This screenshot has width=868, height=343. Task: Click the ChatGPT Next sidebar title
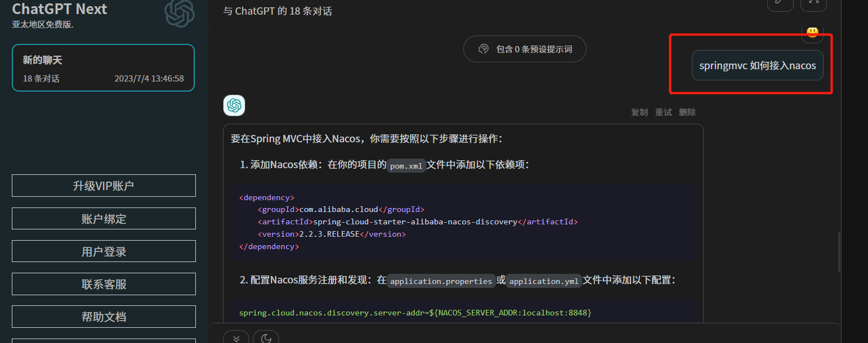(x=60, y=9)
